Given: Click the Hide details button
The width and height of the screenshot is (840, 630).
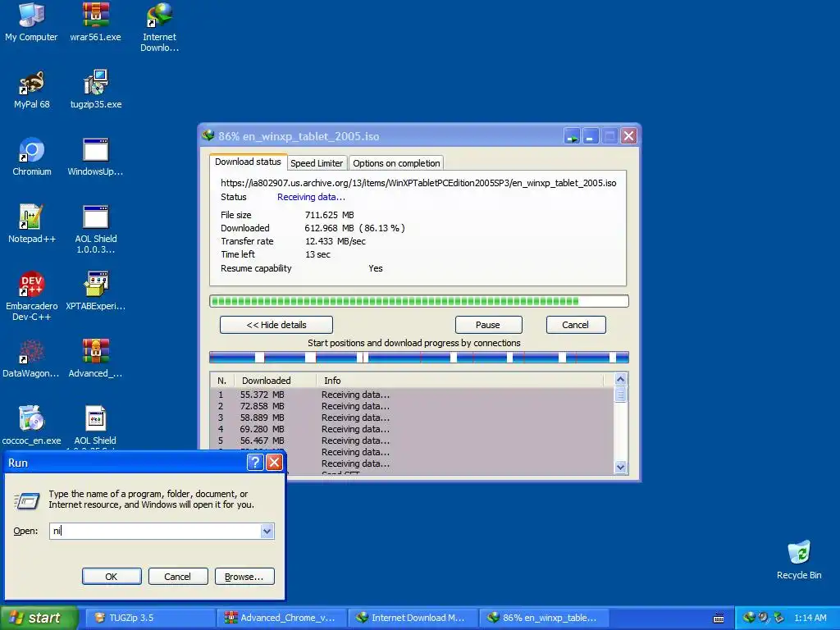Looking at the screenshot, I should click(x=276, y=325).
